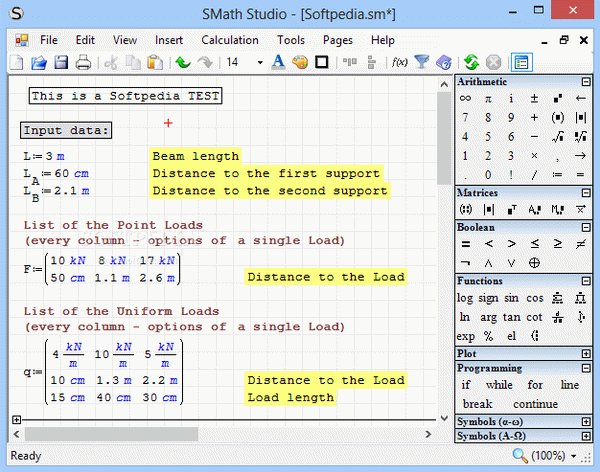Click the horizontal scrollbar thumb
Viewport: 600px width, 472px height.
coord(111,434)
